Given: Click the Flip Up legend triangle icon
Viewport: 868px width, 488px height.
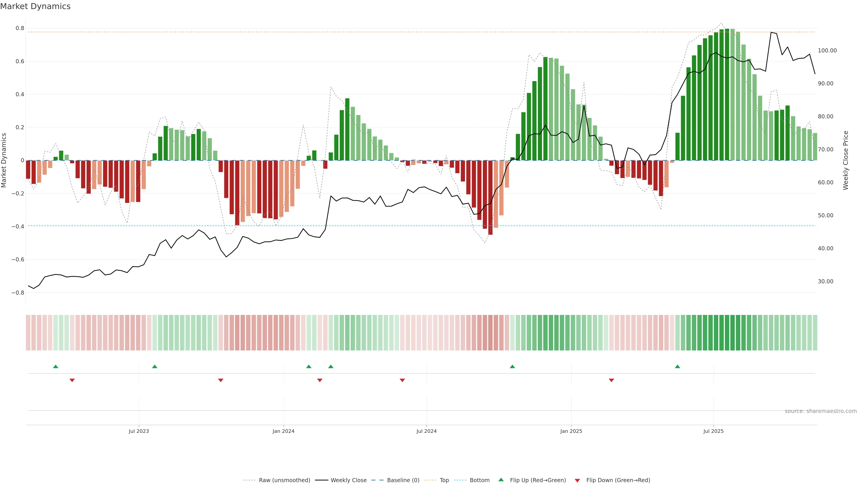Looking at the screenshot, I should (x=501, y=480).
